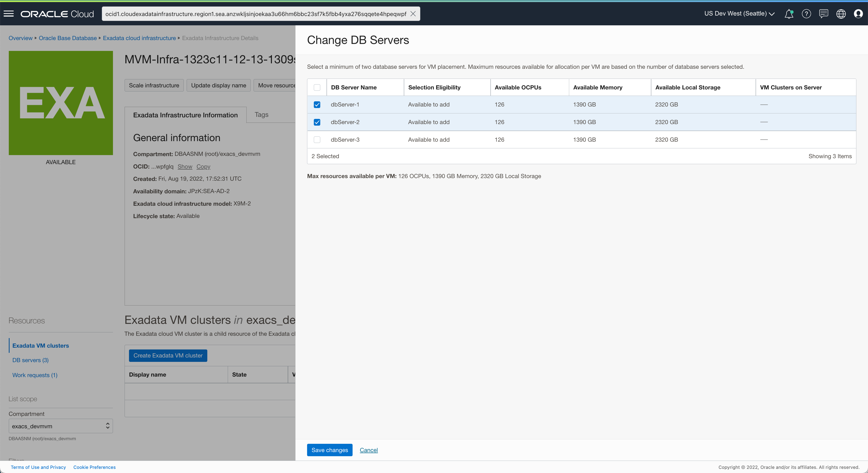Show the hidden OCID value

[185, 166]
